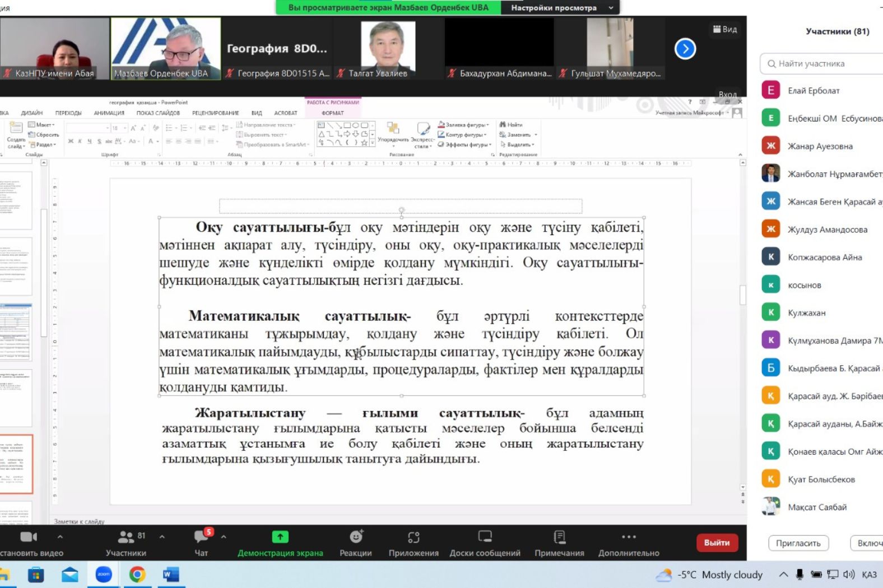
Task: Toggle camera with Остановить видео
Action: [x=28, y=538]
